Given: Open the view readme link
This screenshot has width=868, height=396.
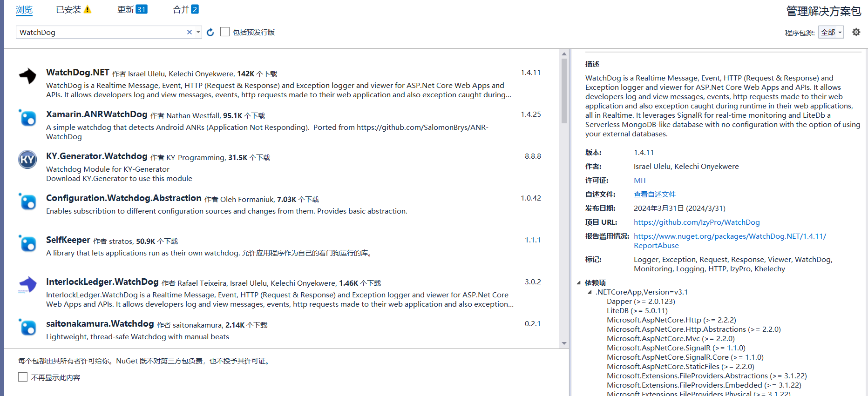Looking at the screenshot, I should coord(654,194).
